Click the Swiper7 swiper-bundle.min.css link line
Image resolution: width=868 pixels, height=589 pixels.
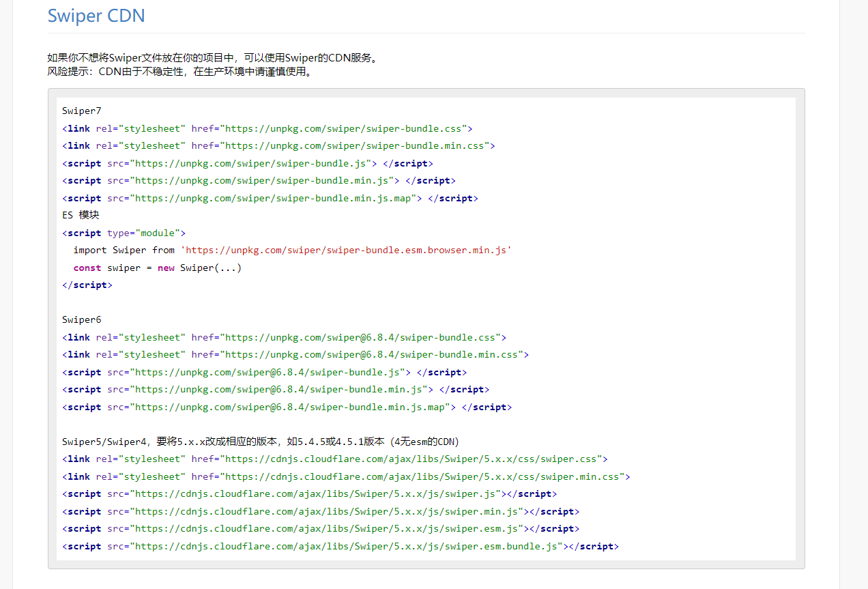click(278, 145)
